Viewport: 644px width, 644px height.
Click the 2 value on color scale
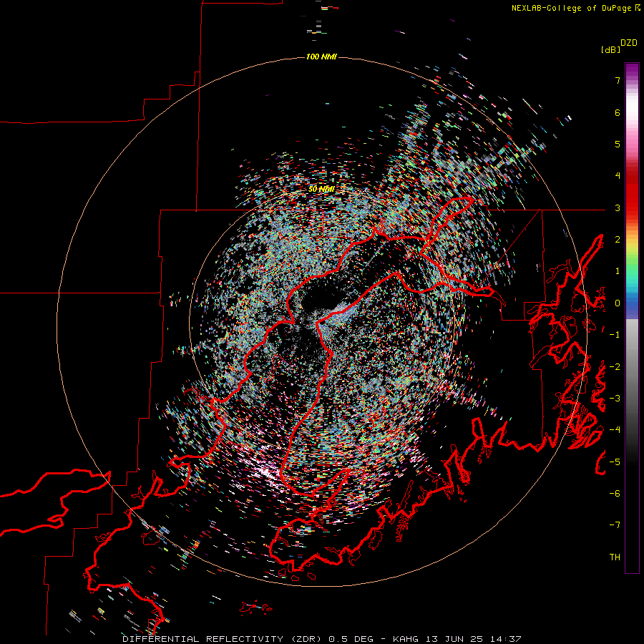tap(618, 240)
